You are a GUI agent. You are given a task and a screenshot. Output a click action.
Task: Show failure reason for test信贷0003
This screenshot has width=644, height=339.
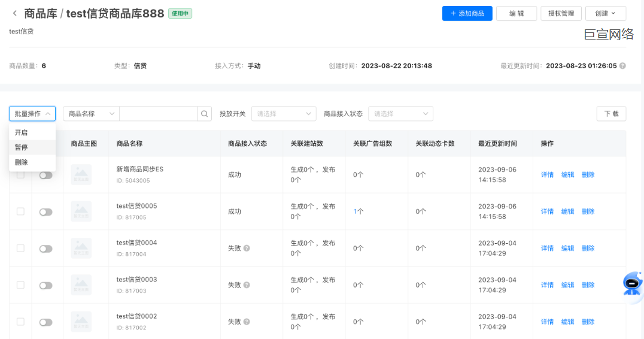pos(247,284)
